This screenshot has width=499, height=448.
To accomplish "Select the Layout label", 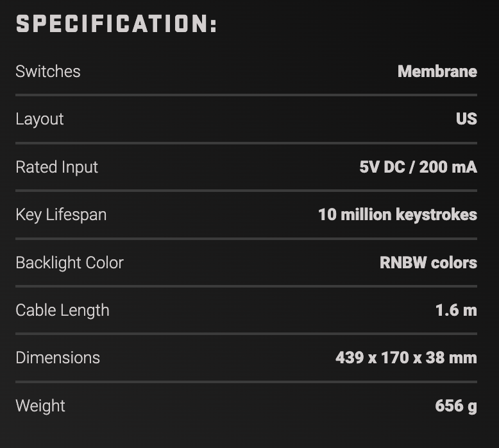I will point(40,119).
